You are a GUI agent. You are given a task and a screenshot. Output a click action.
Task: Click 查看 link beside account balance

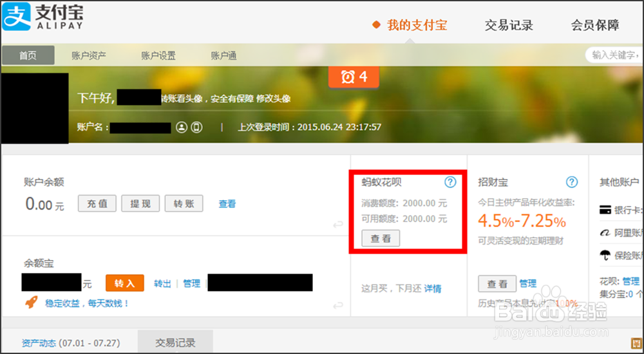pyautogui.click(x=227, y=203)
